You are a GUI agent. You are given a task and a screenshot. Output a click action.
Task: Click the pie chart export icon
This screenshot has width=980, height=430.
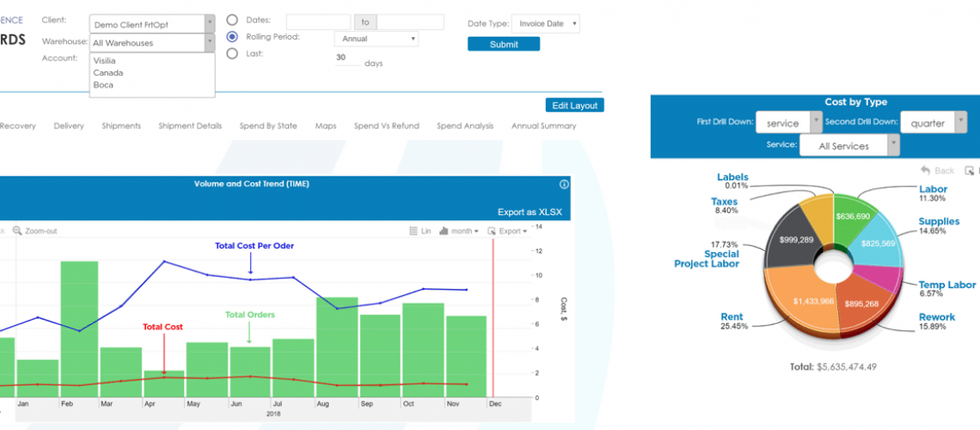[x=970, y=171]
